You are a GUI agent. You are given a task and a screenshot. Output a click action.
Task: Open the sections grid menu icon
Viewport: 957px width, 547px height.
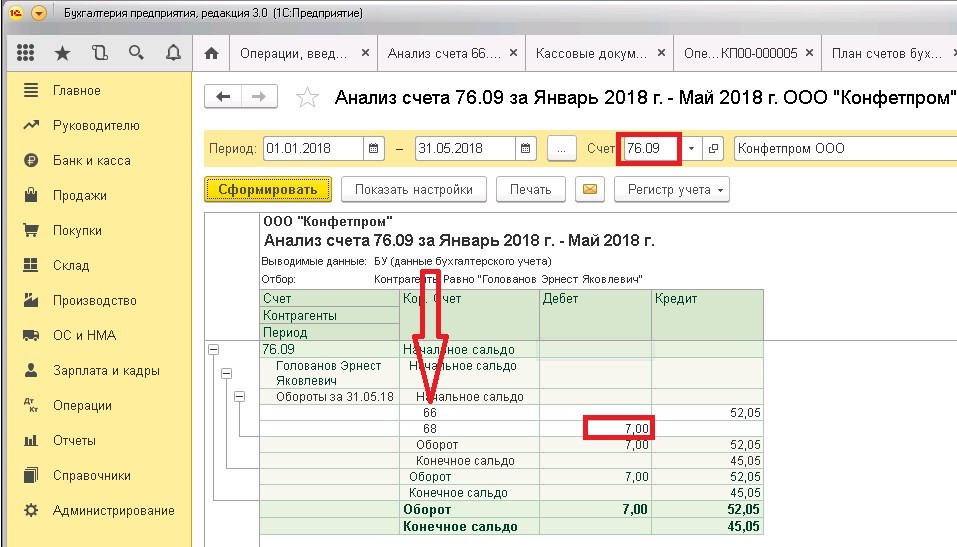click(25, 53)
